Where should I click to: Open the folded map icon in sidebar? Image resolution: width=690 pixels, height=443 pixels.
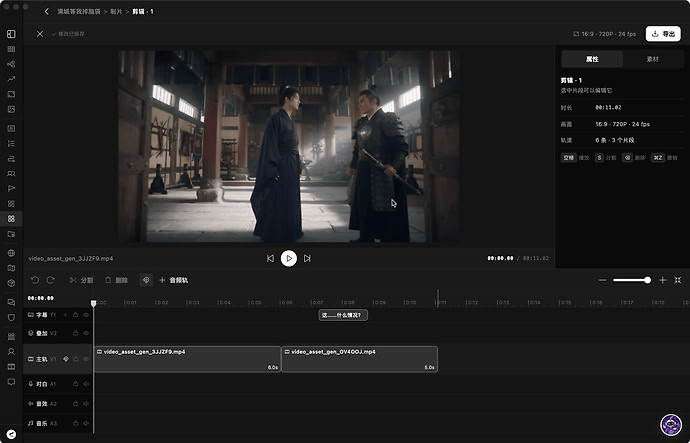tap(11, 268)
